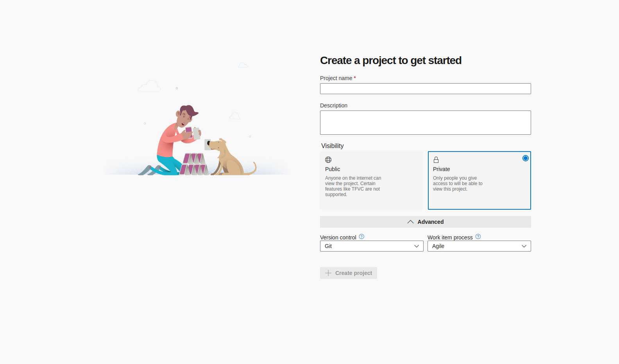Click the globe icon on Public card

pos(328,160)
